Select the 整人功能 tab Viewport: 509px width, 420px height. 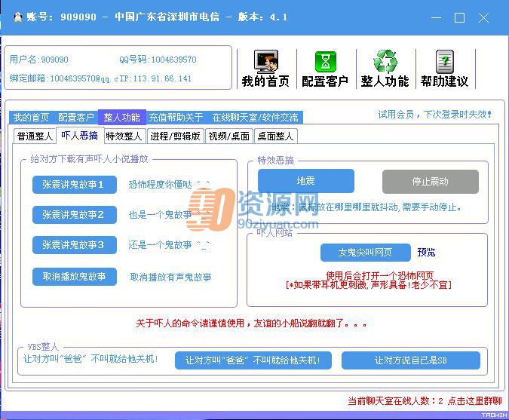[121, 117]
